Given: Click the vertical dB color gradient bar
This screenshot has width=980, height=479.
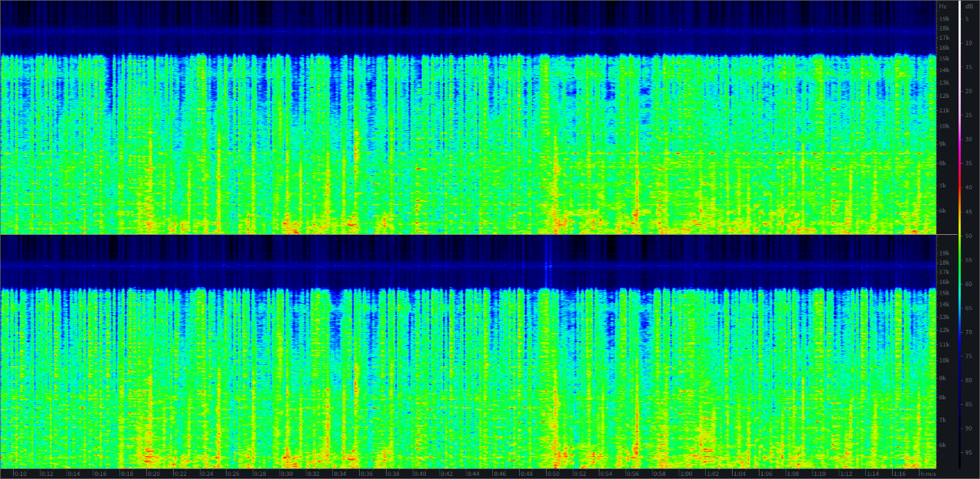Looking at the screenshot, I should tap(960, 234).
